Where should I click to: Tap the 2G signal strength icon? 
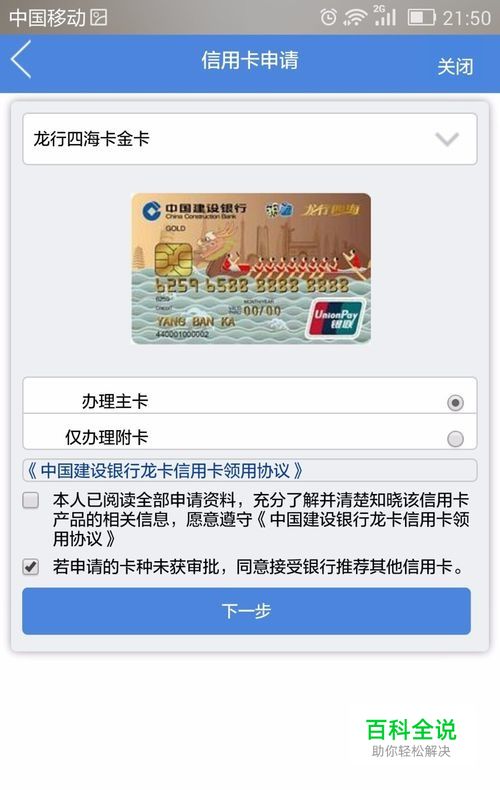pyautogui.click(x=385, y=16)
